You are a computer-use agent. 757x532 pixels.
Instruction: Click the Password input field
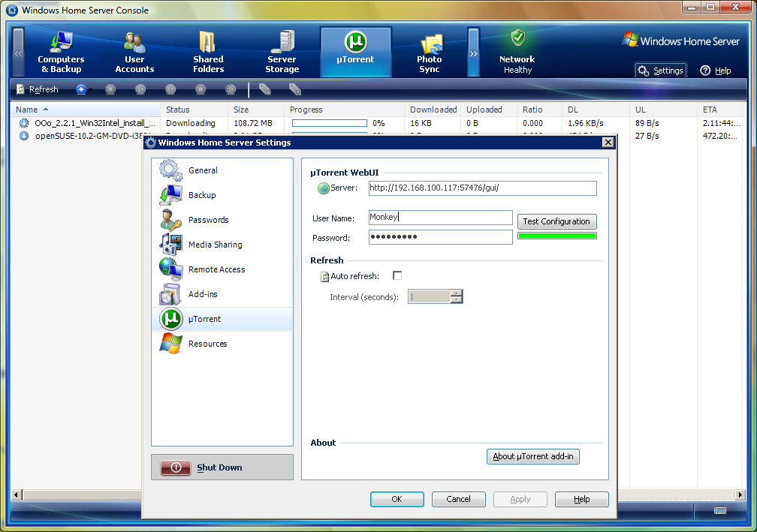pyautogui.click(x=440, y=237)
